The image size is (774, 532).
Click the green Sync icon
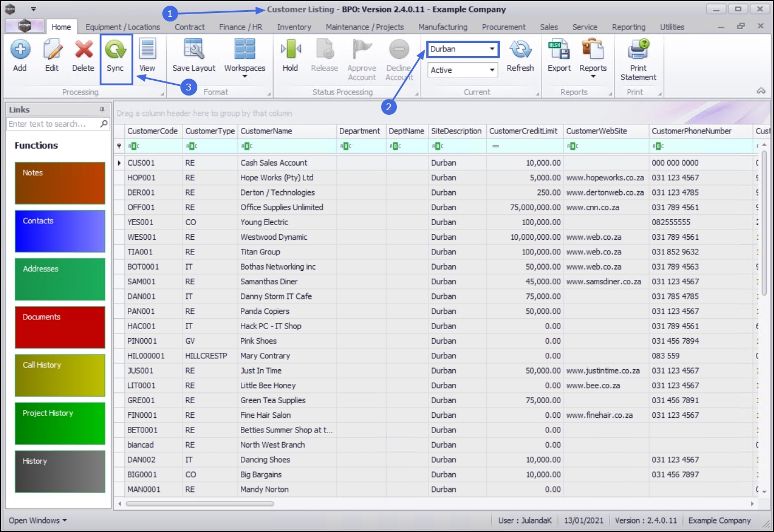click(115, 50)
